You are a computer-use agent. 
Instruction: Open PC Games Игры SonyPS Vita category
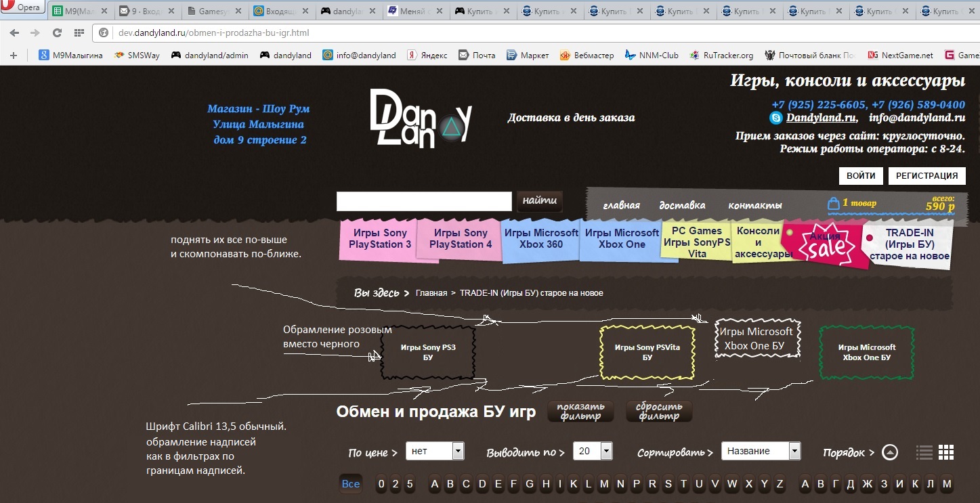pyautogui.click(x=697, y=242)
